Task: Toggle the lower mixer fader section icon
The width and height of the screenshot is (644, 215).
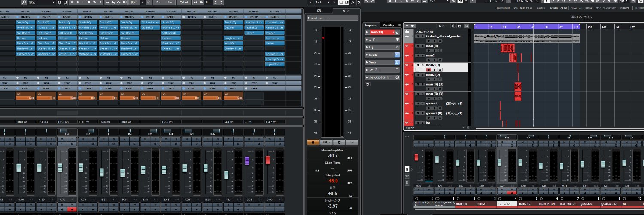Action: pyautogui.click(x=407, y=169)
